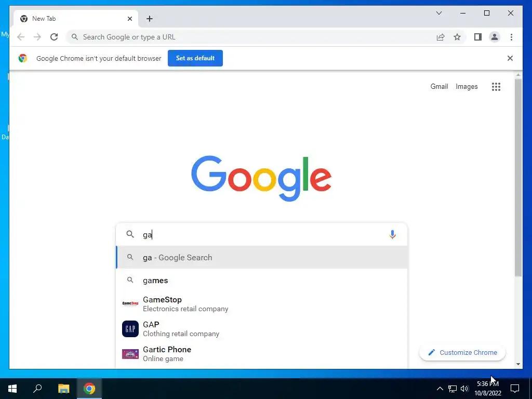The width and height of the screenshot is (532, 399).
Task: Close the New Tab tab
Action: click(129, 19)
